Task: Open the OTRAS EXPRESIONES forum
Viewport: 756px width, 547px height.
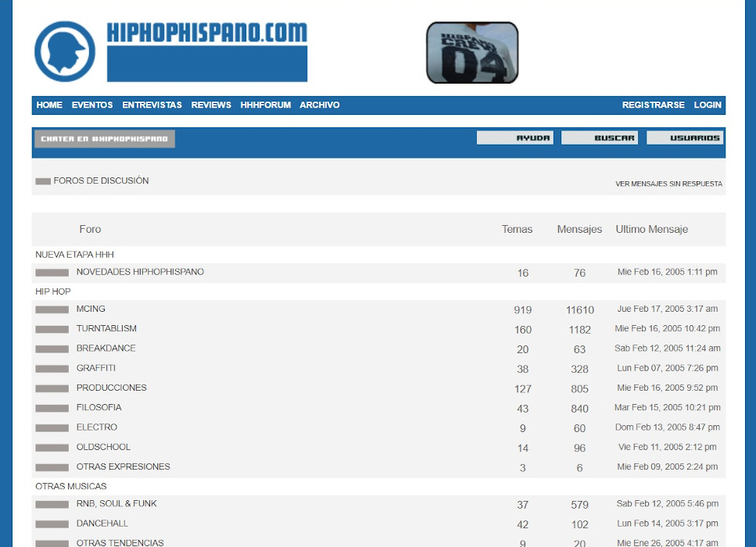Action: [124, 467]
